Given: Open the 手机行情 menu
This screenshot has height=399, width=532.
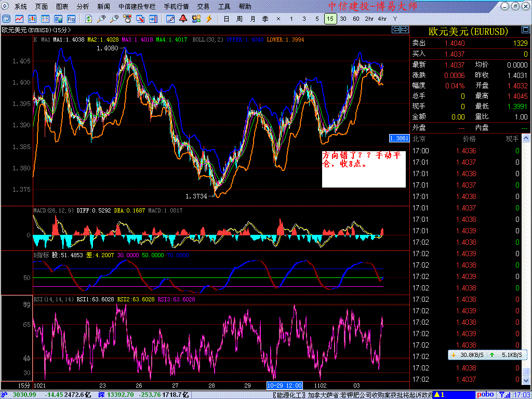Looking at the screenshot, I should point(176,6).
